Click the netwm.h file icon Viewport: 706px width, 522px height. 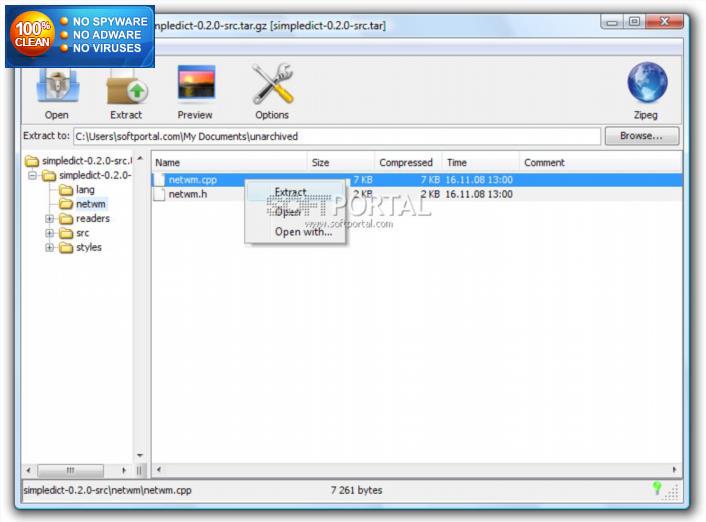159,194
